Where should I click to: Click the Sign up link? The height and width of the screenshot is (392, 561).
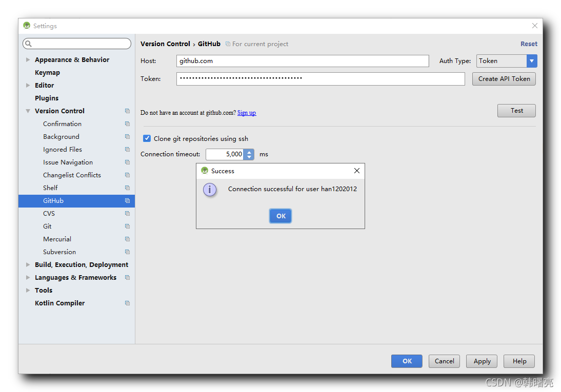(x=247, y=113)
